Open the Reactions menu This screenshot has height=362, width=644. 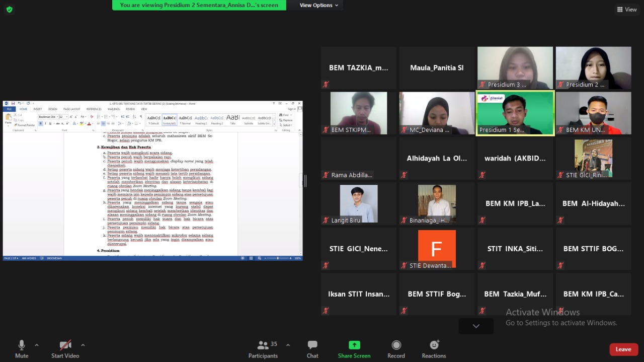tap(434, 345)
